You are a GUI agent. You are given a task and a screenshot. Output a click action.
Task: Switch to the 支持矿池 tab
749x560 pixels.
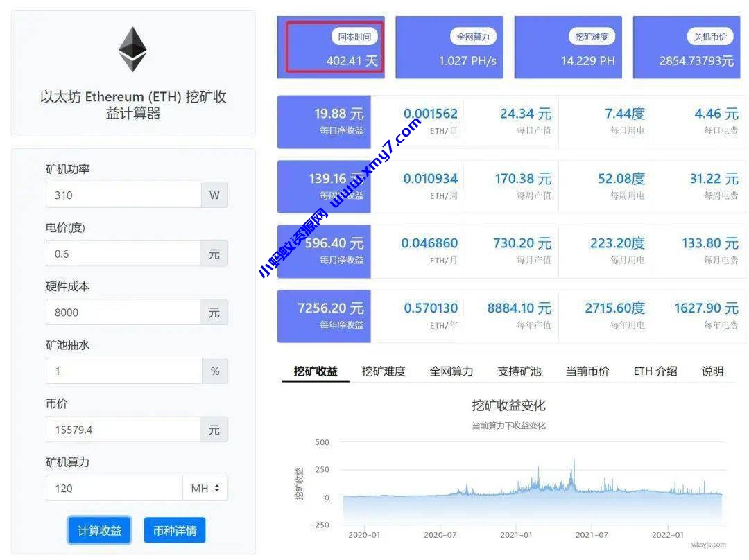coord(519,371)
